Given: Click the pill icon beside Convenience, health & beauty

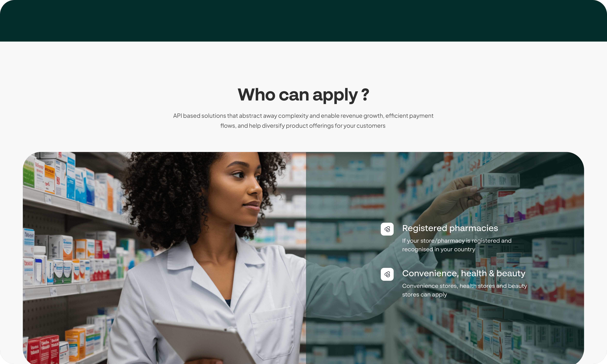Looking at the screenshot, I should [387, 274].
